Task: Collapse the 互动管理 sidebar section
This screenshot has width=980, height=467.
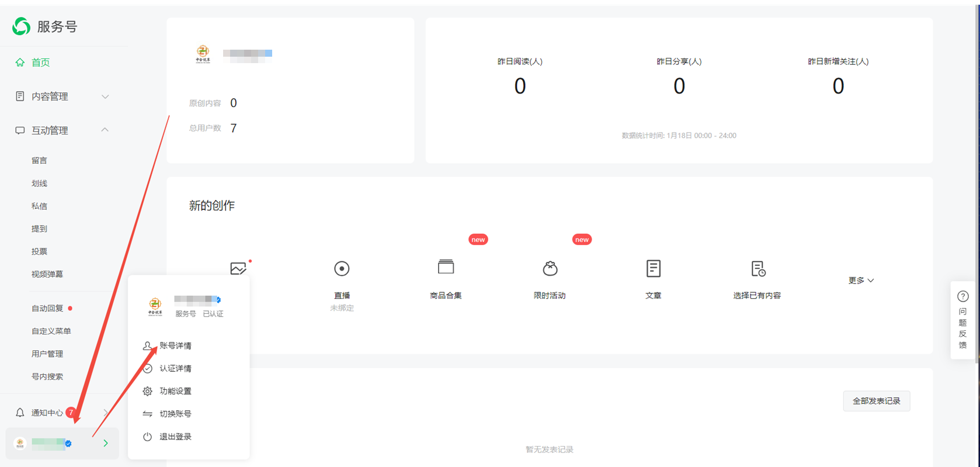Action: point(105,130)
